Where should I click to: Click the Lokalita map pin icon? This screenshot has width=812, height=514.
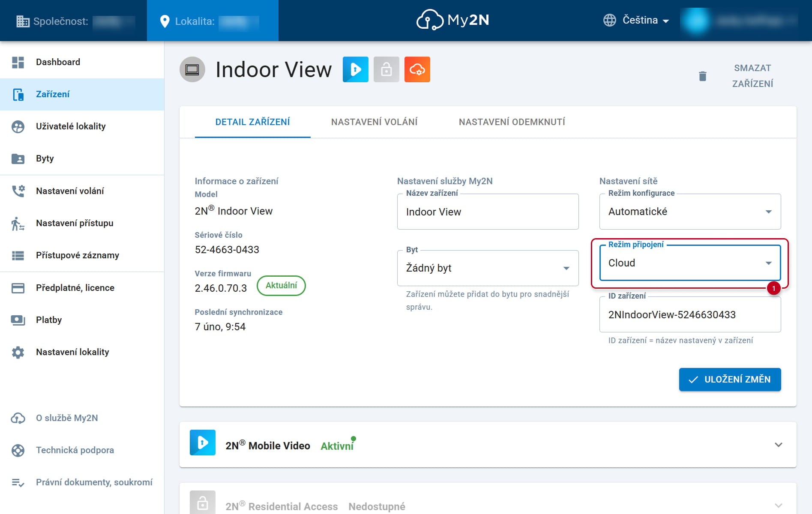(x=165, y=21)
